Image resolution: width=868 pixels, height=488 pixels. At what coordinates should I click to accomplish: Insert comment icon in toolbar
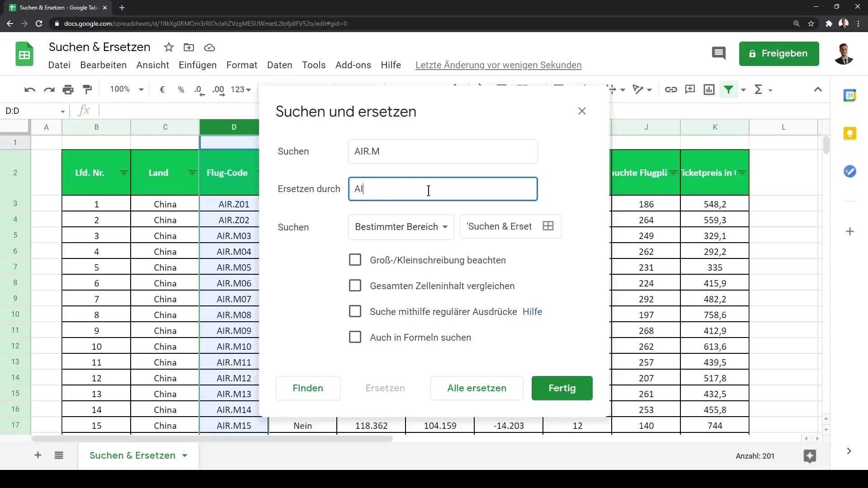(x=690, y=89)
